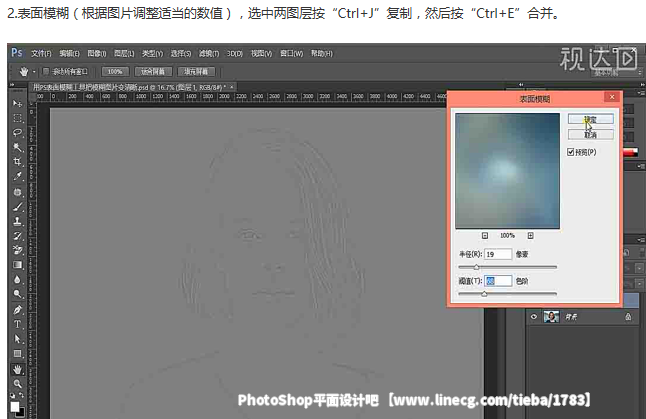Select the Crop tool
This screenshot has height=419, width=646.
(x=17, y=162)
